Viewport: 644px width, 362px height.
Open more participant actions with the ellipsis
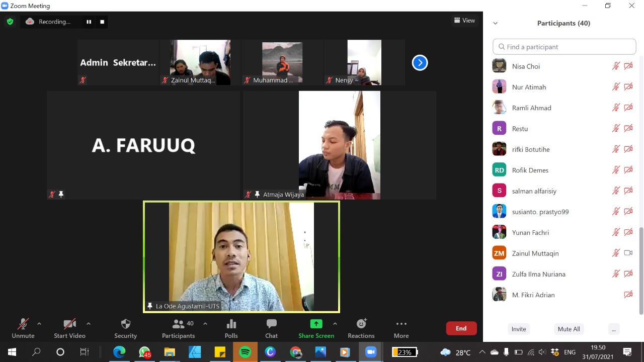pos(614,329)
